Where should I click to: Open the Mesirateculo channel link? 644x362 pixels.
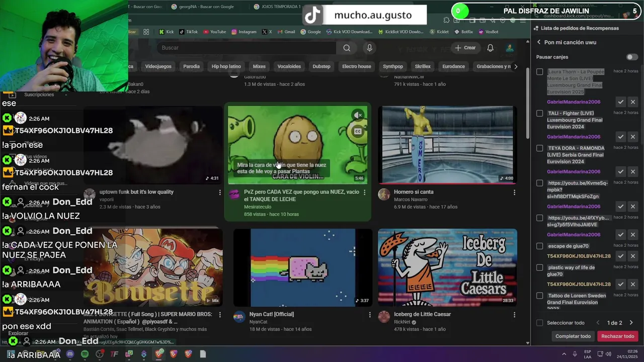[x=258, y=206]
